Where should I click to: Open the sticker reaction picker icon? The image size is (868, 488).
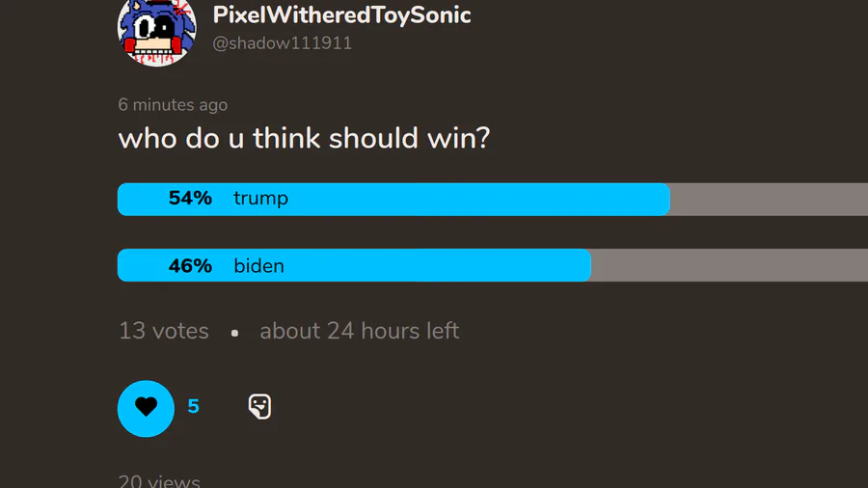(x=259, y=407)
